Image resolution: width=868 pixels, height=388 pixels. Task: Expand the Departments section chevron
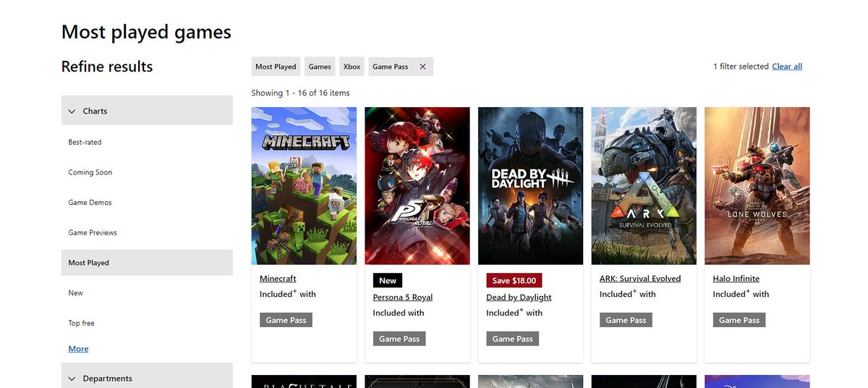point(72,379)
